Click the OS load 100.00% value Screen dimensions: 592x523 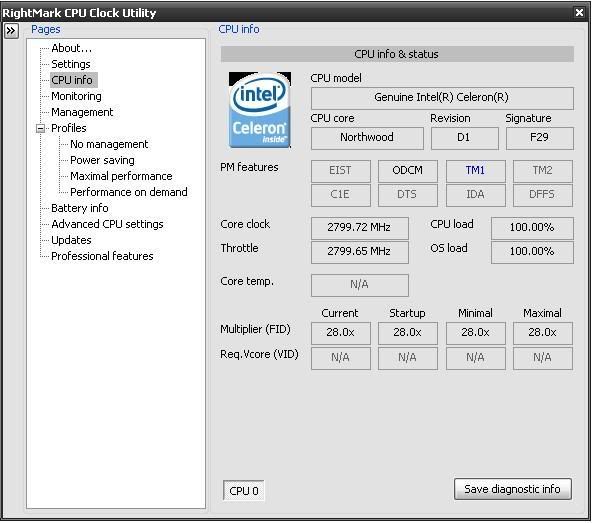(532, 252)
